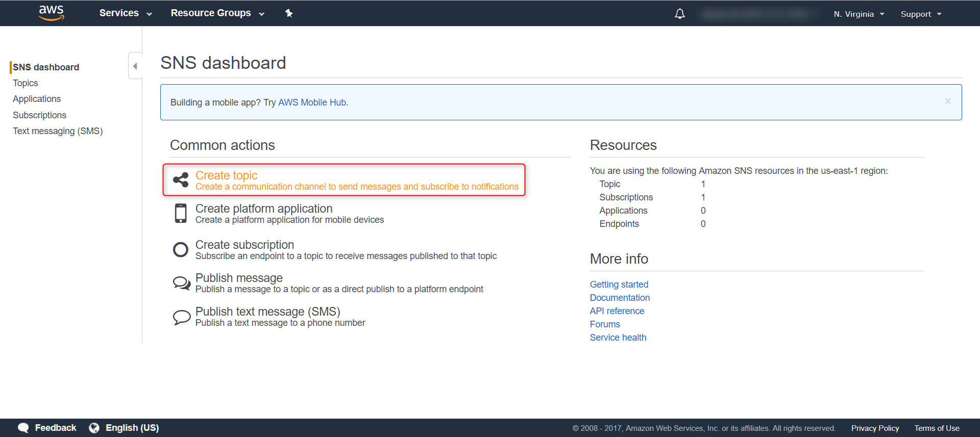Click the pin shortcut icon in the top bar
This screenshot has width=980, height=437.
pyautogui.click(x=289, y=13)
